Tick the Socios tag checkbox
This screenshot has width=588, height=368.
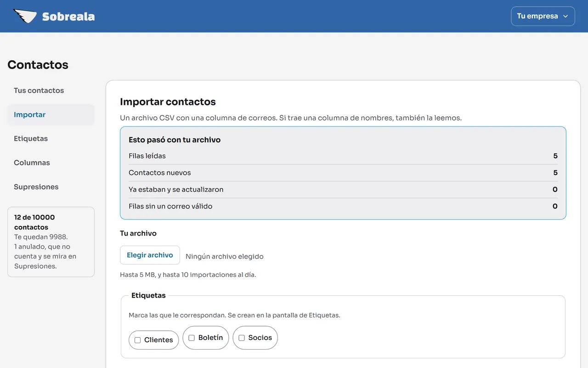(x=242, y=338)
